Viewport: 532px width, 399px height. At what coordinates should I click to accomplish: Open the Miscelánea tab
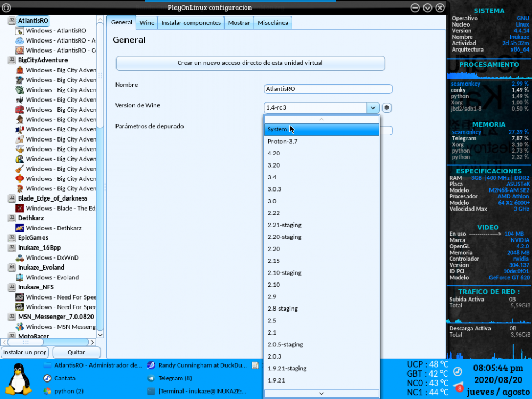[273, 23]
